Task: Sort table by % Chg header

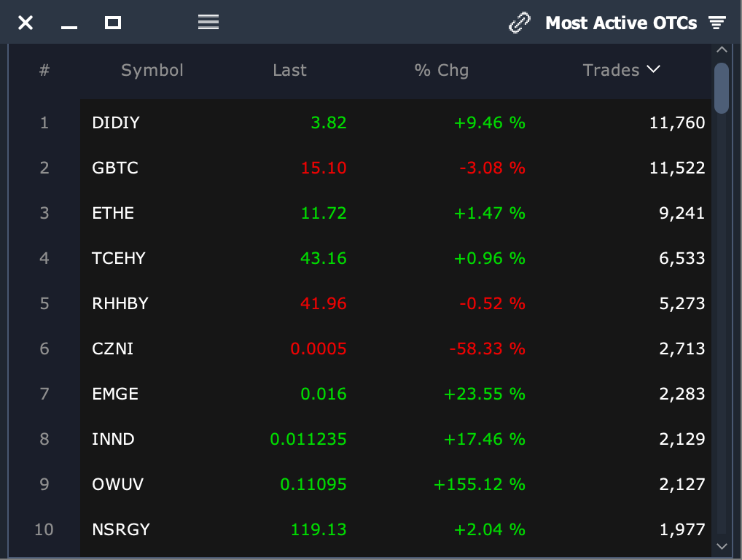Action: 441,70
